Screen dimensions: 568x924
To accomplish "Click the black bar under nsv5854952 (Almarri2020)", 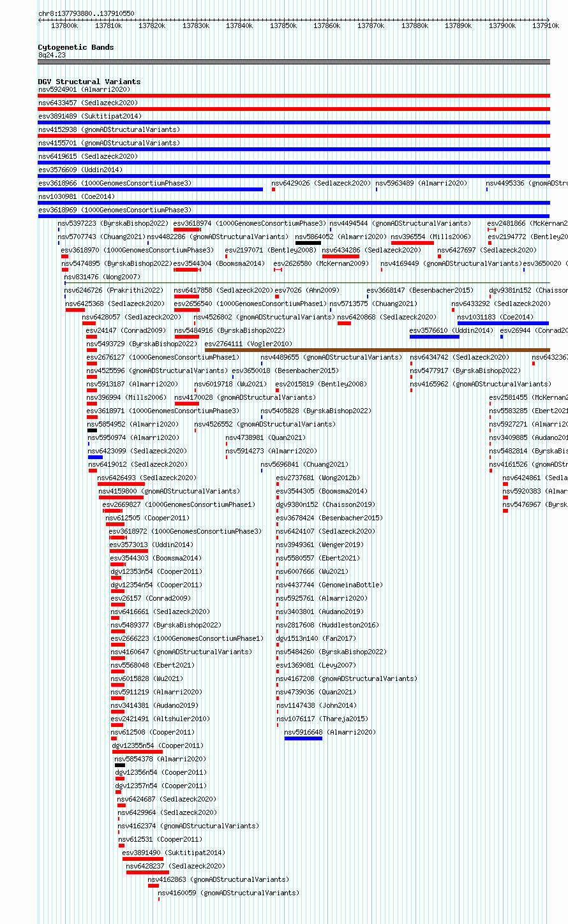I will (93, 430).
